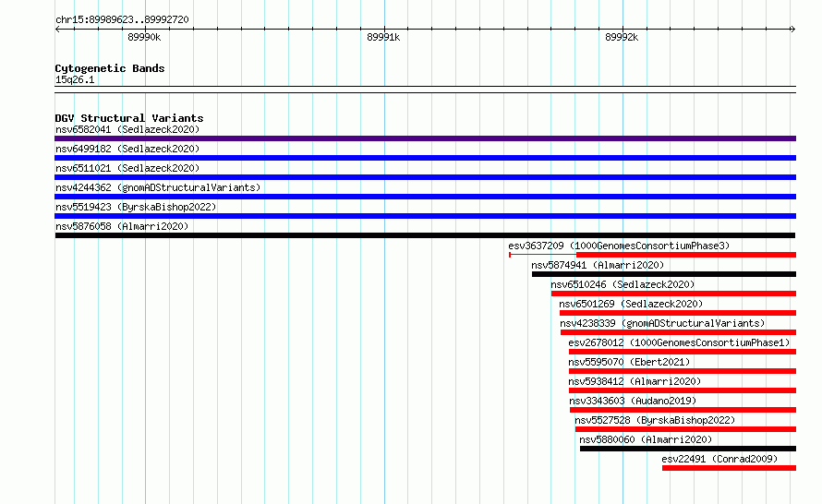
Task: Open the esv22491 (Conrad2009) label
Action: pos(719,459)
